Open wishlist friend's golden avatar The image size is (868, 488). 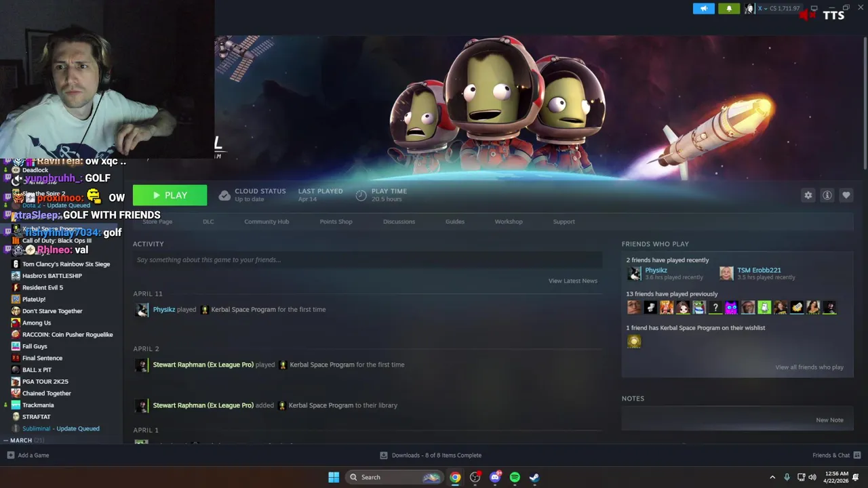(x=634, y=342)
